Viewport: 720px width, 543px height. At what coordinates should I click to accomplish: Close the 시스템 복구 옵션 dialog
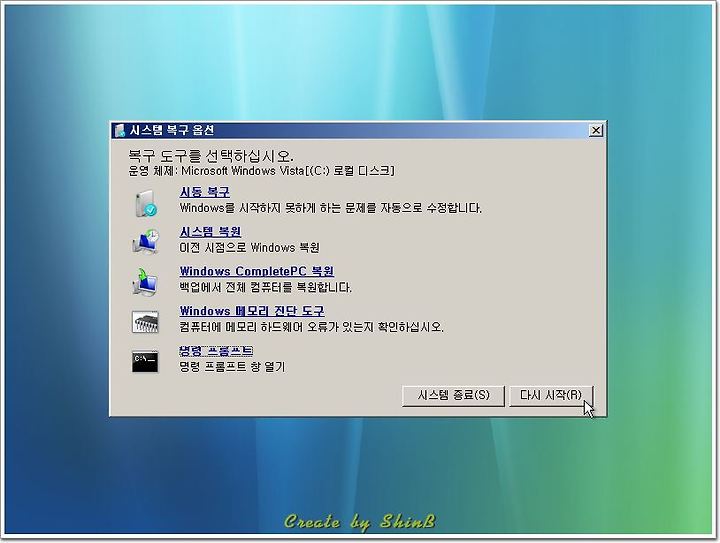[596, 130]
